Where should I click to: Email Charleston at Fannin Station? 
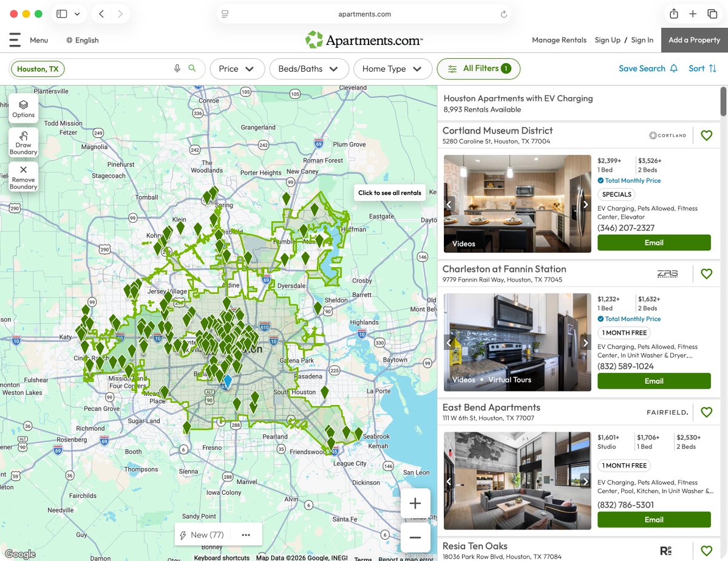point(654,381)
